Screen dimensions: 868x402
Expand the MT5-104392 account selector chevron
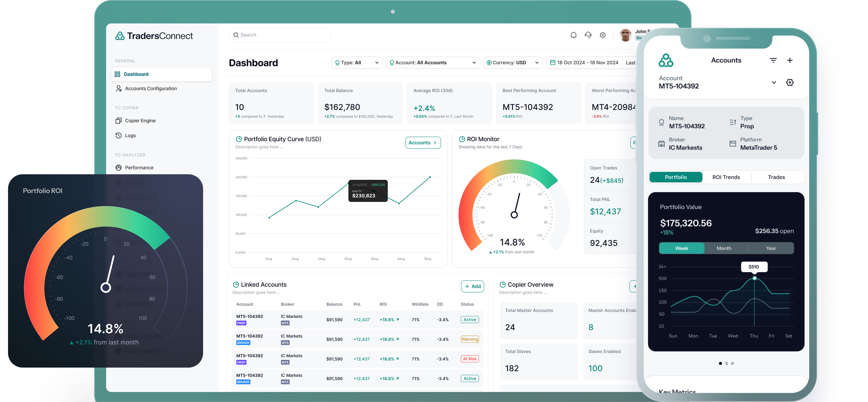774,82
